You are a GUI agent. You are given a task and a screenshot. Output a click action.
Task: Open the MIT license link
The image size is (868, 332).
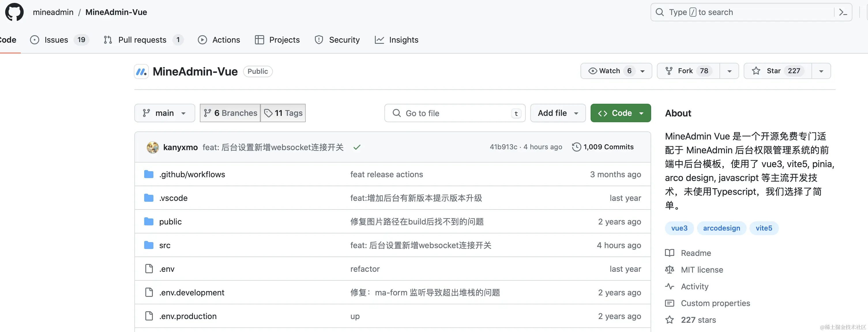click(702, 270)
